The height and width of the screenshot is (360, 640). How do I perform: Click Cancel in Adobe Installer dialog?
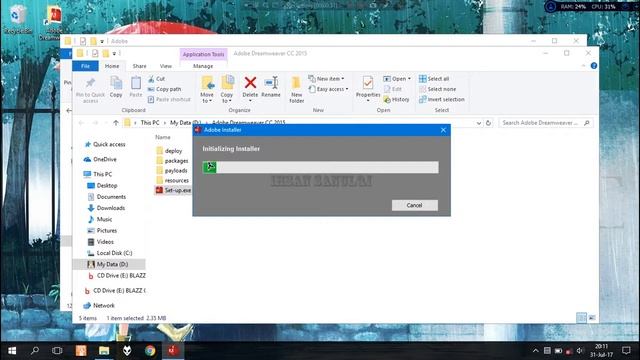[415, 205]
